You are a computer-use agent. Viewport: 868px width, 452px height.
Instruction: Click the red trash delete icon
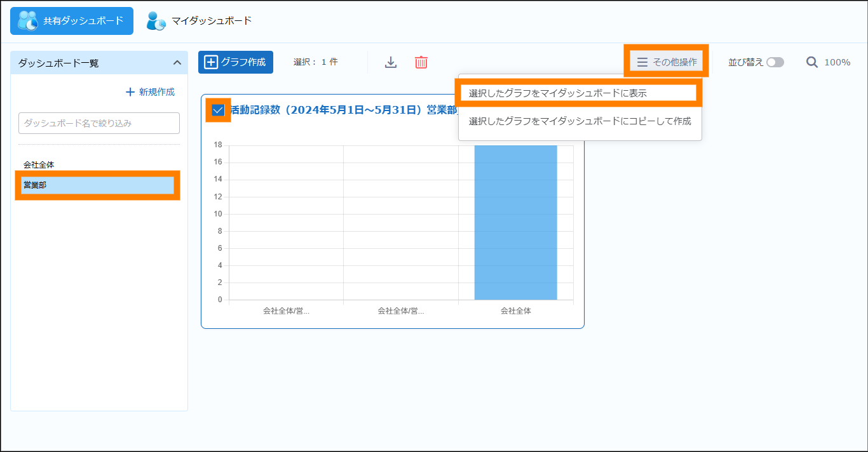point(421,62)
